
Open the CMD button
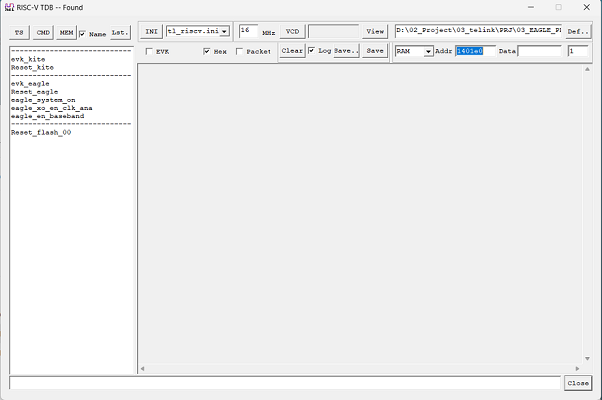43,33
